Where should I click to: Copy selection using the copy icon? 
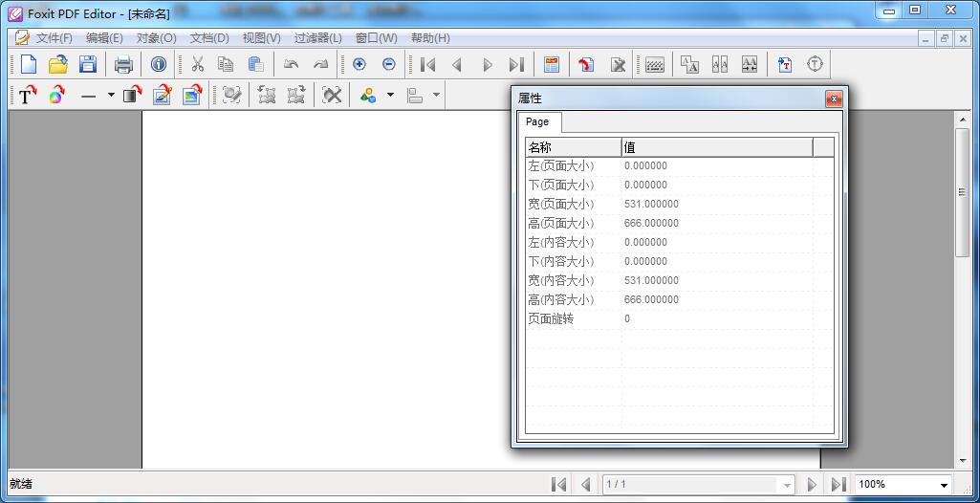(226, 64)
